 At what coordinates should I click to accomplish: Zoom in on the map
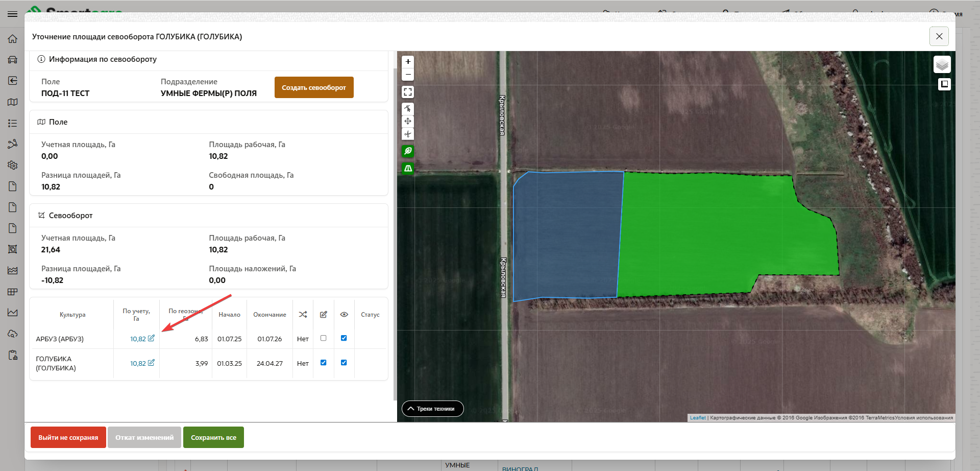pos(408,62)
